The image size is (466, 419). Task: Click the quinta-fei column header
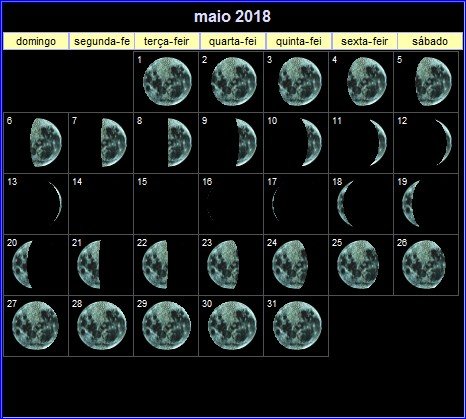[x=299, y=41]
